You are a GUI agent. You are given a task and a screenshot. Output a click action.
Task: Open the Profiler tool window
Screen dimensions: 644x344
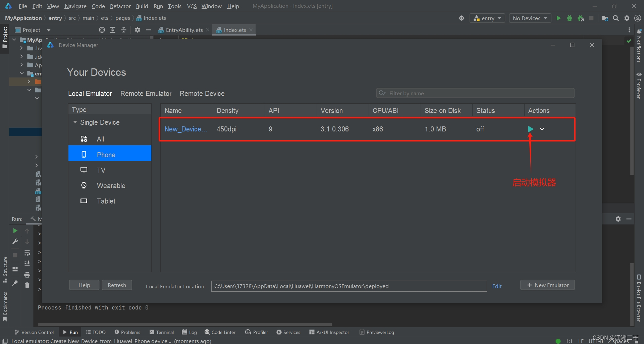coord(257,332)
